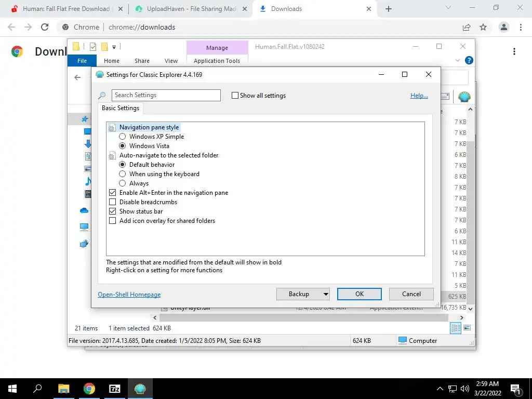This screenshot has width=532, height=399.
Task: Expand the quick access toolbar customize arrow
Action: pos(114,47)
